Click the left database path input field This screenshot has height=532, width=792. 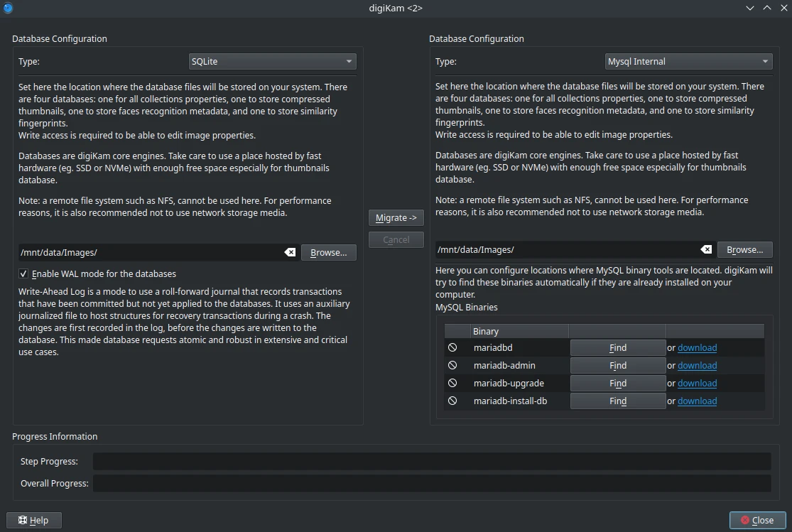coord(151,252)
